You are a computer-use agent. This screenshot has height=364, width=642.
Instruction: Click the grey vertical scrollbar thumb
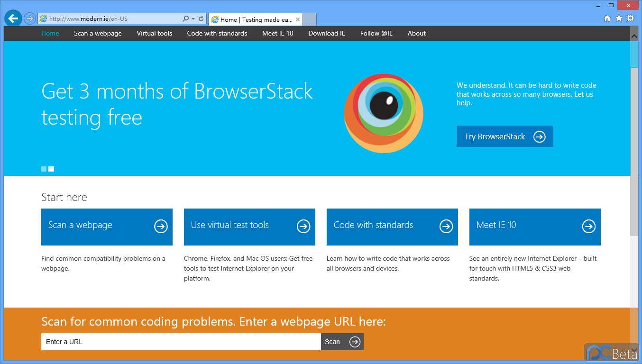click(x=634, y=152)
